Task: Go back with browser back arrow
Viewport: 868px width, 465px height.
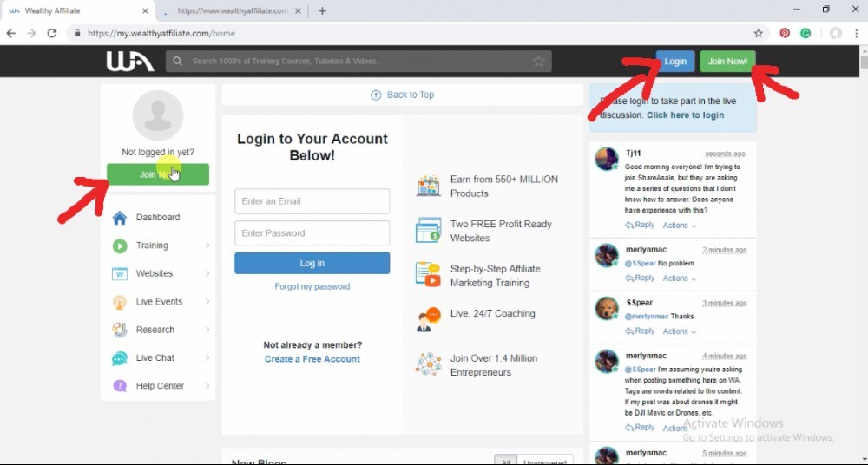Action: 11,33
